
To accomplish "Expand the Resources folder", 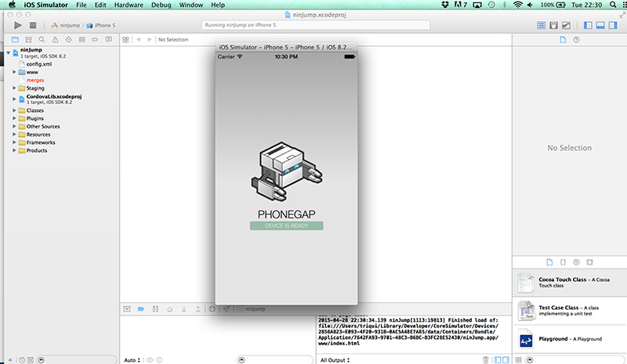I will tap(14, 135).
